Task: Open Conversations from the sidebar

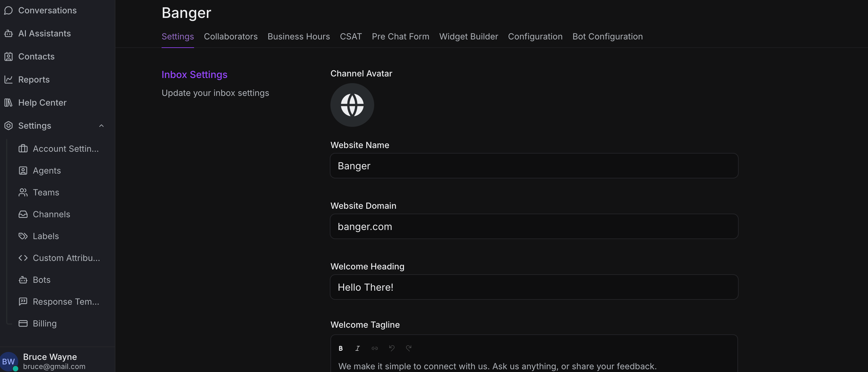Action: point(47,10)
